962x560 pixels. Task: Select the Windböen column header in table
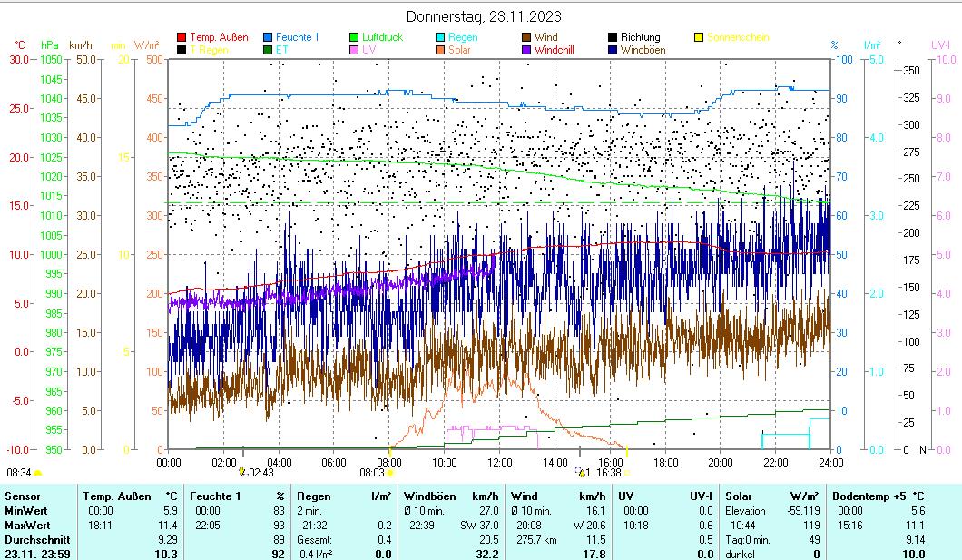coord(429,496)
